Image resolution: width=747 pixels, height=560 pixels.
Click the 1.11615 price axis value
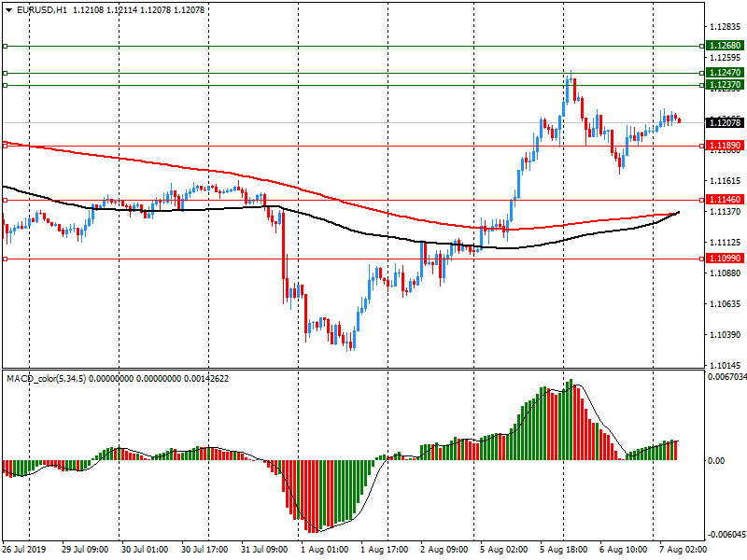[x=726, y=181]
